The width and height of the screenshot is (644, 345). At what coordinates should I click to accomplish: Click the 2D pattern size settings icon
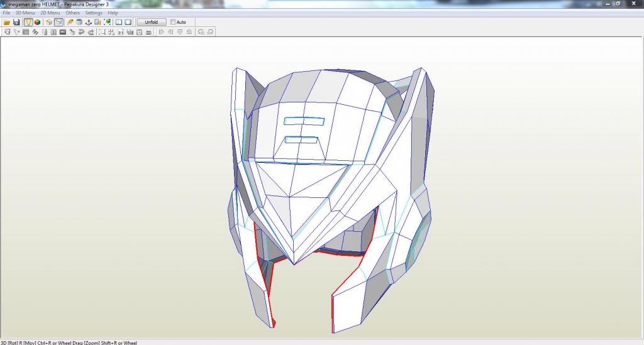(x=97, y=22)
